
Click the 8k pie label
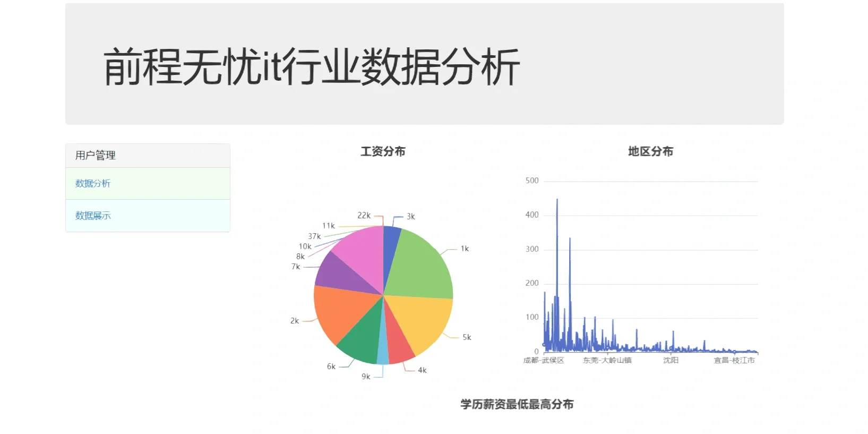click(x=300, y=257)
